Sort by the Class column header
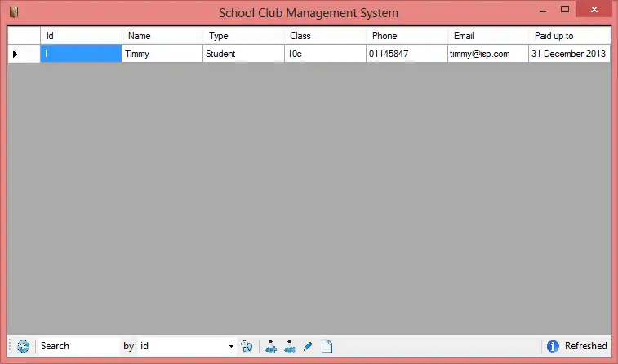 325,36
